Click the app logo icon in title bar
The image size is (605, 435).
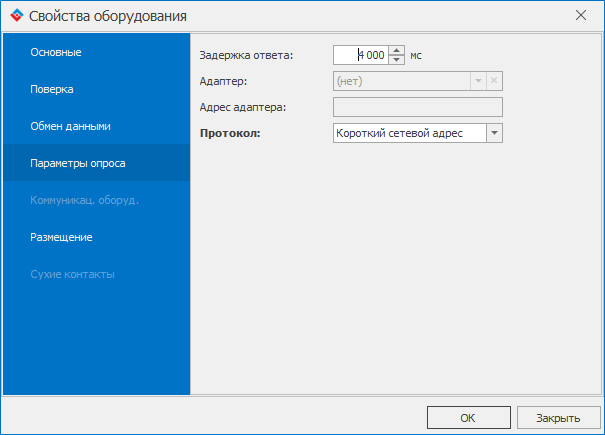(17, 15)
